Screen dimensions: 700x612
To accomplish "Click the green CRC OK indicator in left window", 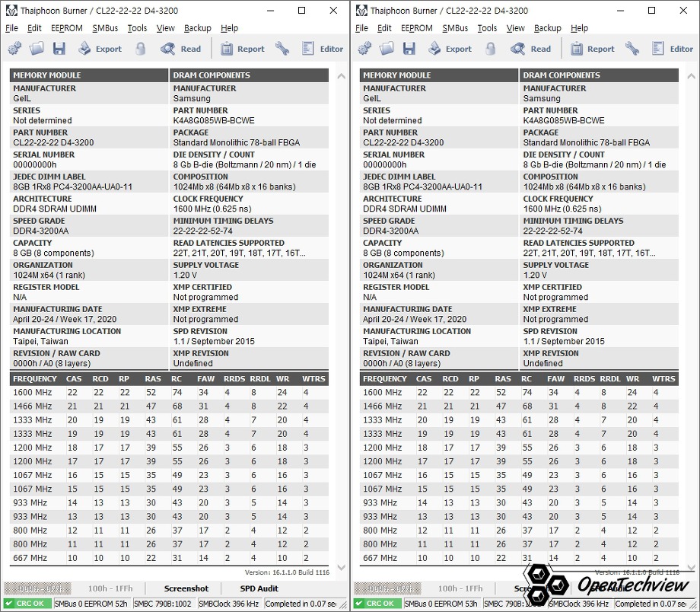I will [x=27, y=604].
